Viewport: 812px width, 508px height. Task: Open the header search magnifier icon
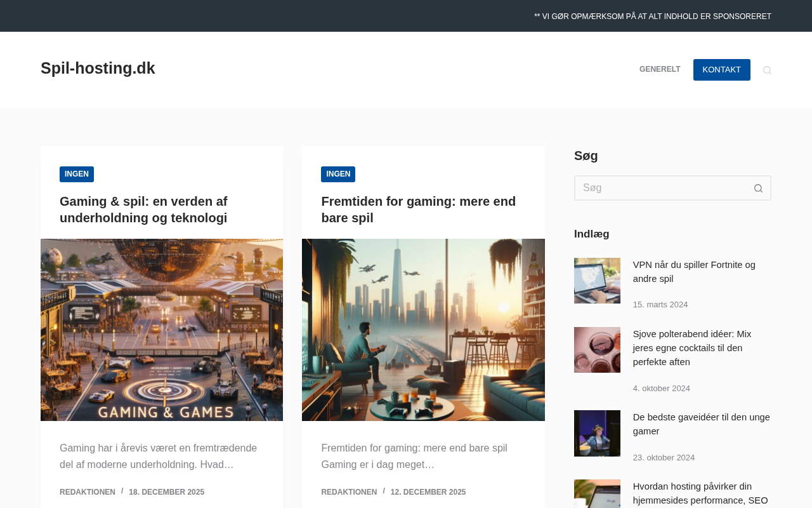click(767, 70)
